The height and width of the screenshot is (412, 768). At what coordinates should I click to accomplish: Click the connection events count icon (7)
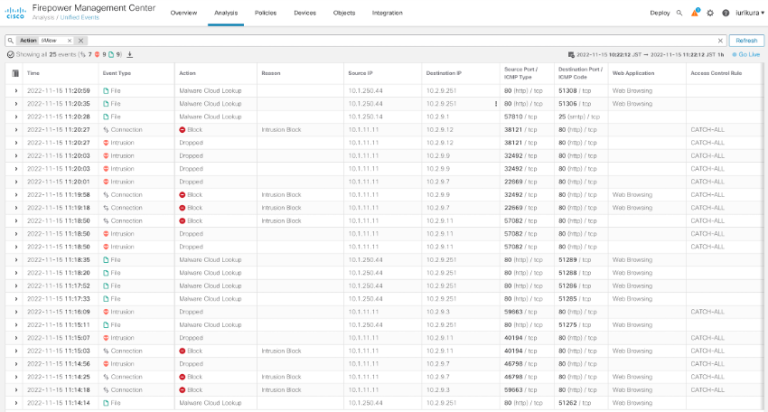[83, 54]
